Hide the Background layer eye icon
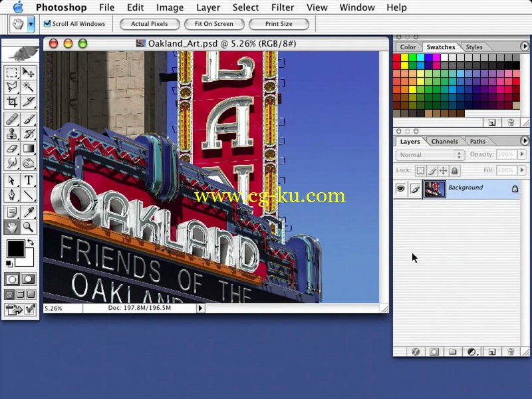Image resolution: width=532 pixels, height=399 pixels. (401, 188)
